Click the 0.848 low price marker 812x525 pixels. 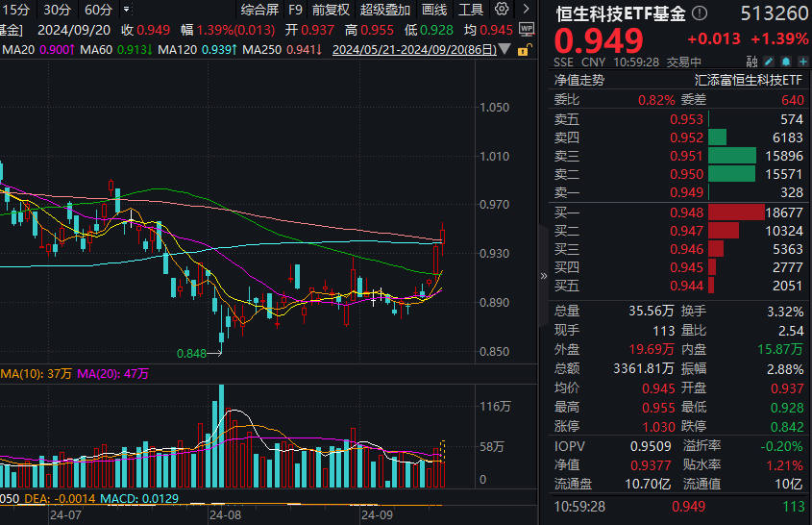coord(191,354)
